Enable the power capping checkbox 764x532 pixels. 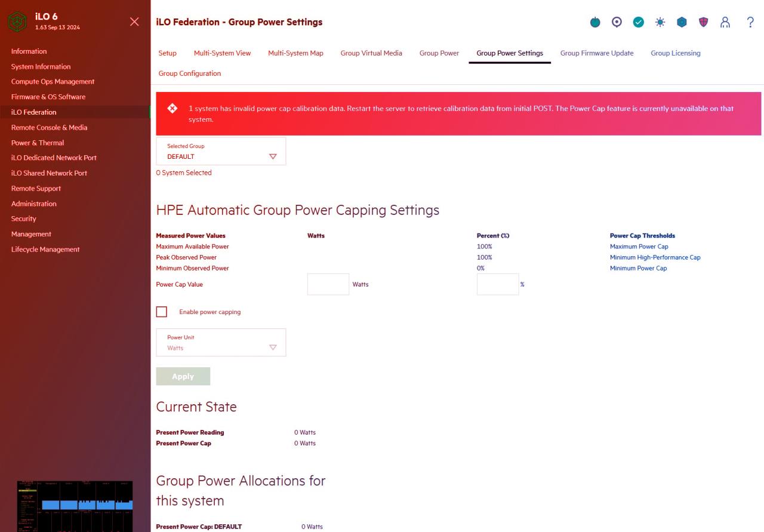[x=161, y=312]
